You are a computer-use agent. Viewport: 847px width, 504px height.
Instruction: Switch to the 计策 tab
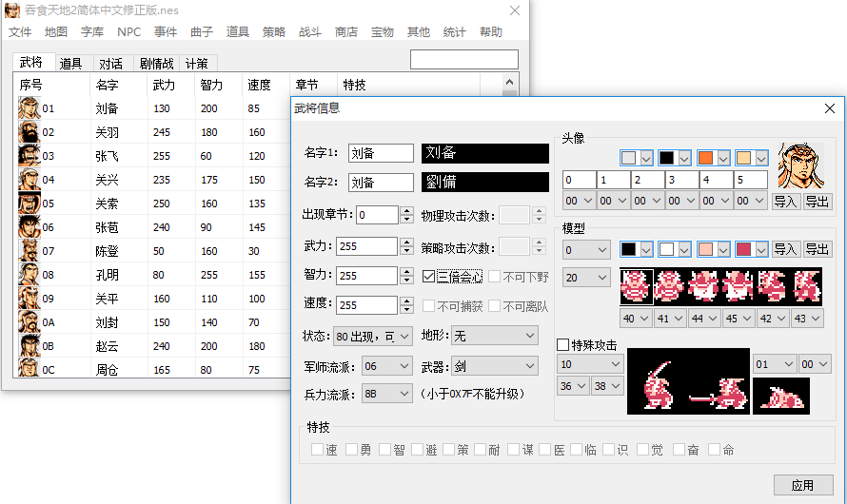(197, 64)
